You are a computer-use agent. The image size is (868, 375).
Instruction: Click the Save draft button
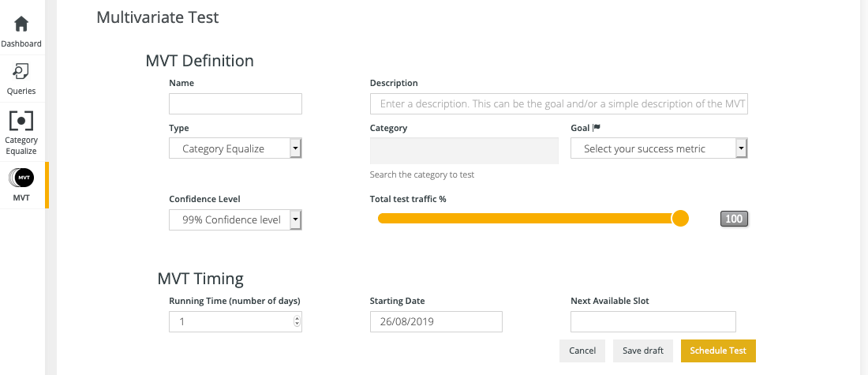click(642, 351)
